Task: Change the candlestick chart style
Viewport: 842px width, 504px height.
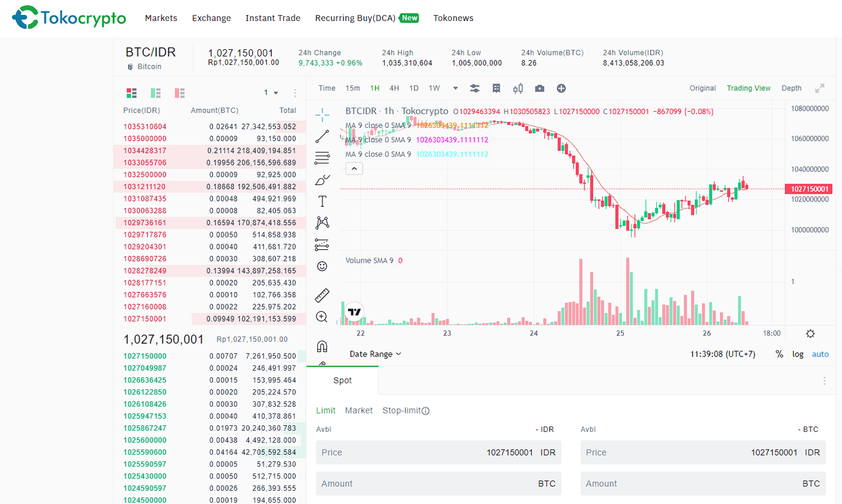Action: click(518, 89)
